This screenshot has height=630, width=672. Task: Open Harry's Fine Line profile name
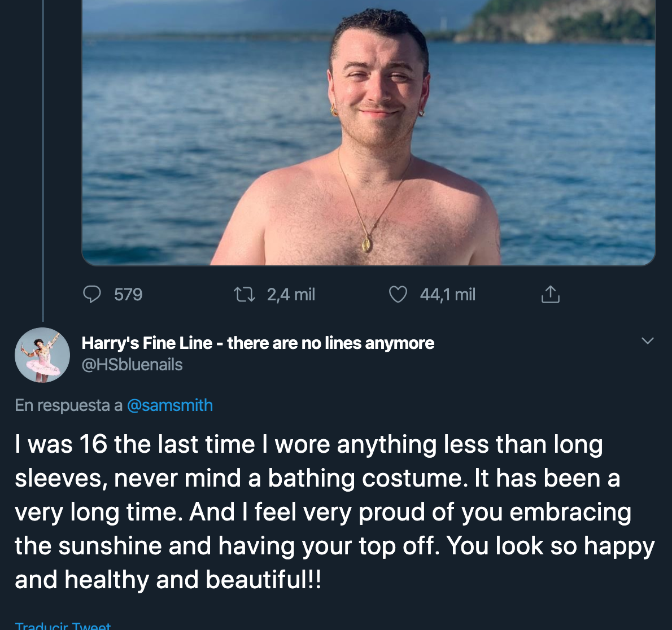tap(259, 343)
